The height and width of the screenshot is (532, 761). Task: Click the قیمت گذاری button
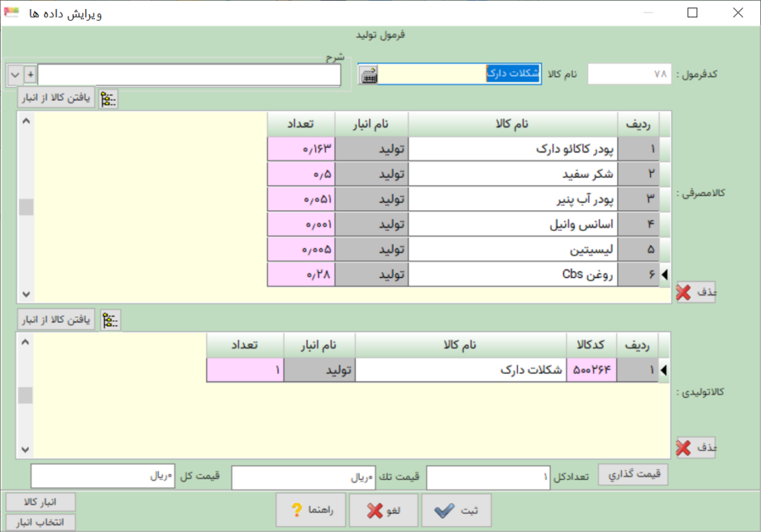pyautogui.click(x=634, y=475)
